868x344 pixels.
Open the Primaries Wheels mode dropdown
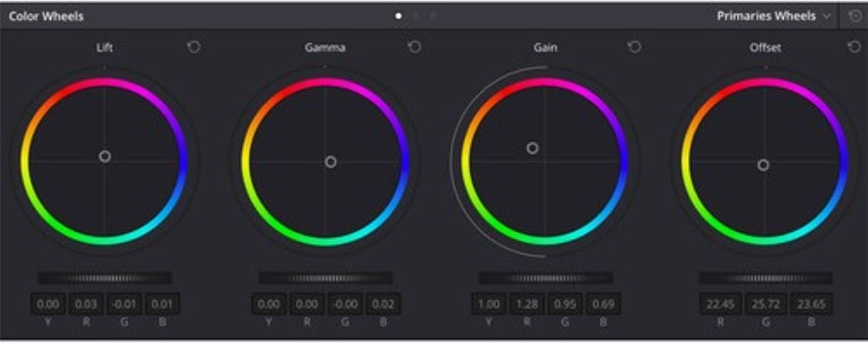point(773,16)
